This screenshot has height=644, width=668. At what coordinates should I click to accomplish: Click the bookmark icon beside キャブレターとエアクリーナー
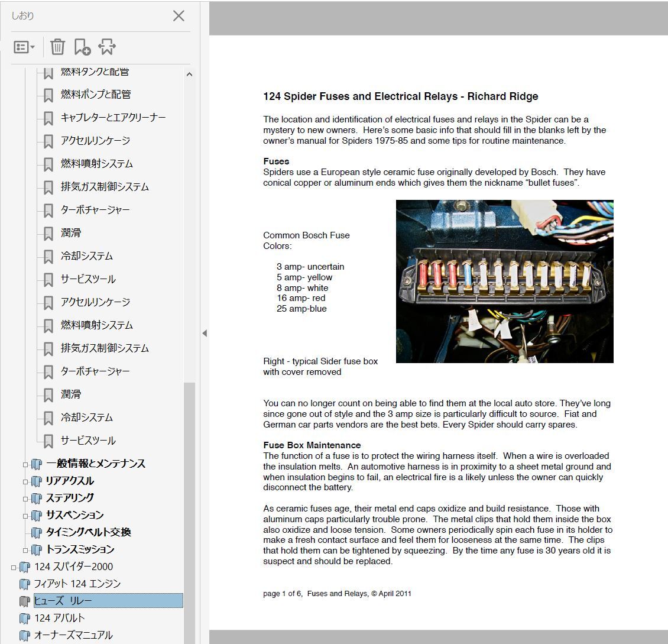click(48, 118)
